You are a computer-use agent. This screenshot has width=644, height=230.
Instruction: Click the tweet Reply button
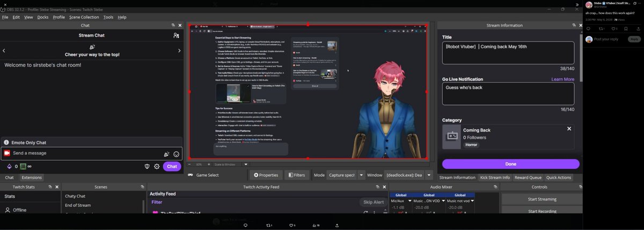pos(634,39)
